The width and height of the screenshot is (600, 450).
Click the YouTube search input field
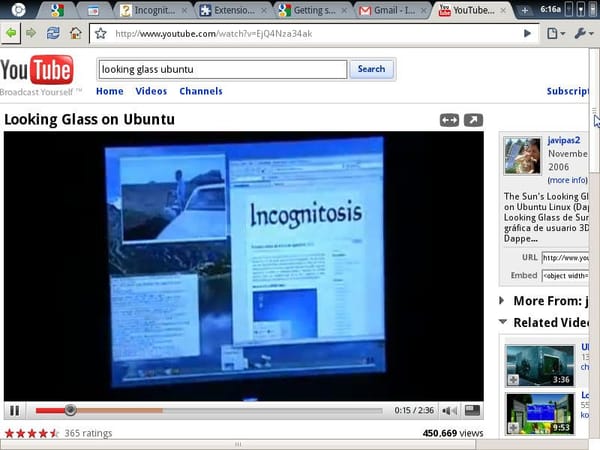click(223, 69)
